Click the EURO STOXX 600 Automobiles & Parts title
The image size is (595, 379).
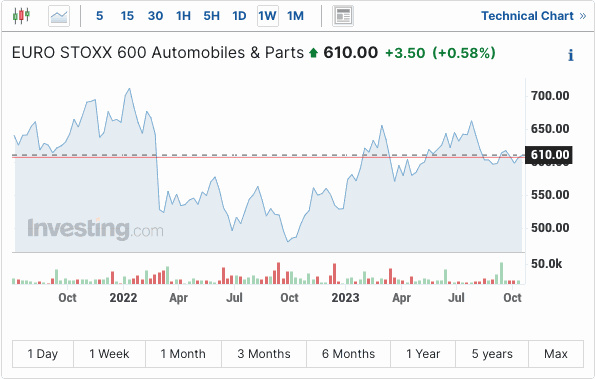(158, 53)
